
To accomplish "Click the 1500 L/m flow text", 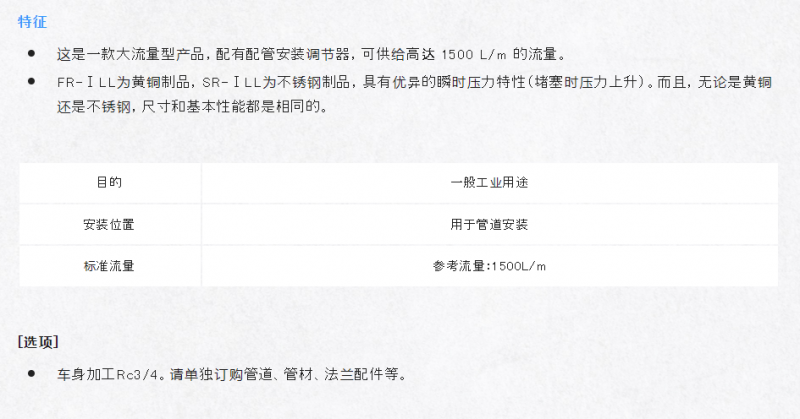I will [x=473, y=55].
